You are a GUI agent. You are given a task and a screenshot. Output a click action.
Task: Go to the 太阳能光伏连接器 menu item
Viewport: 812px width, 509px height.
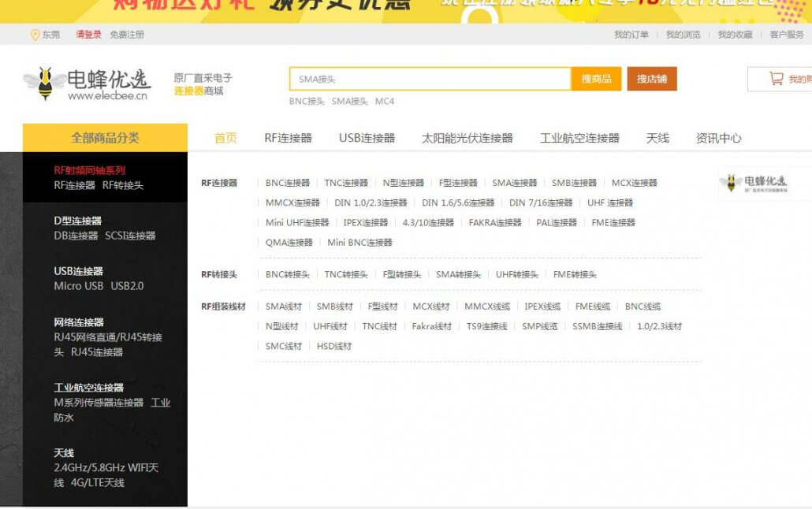click(x=467, y=138)
